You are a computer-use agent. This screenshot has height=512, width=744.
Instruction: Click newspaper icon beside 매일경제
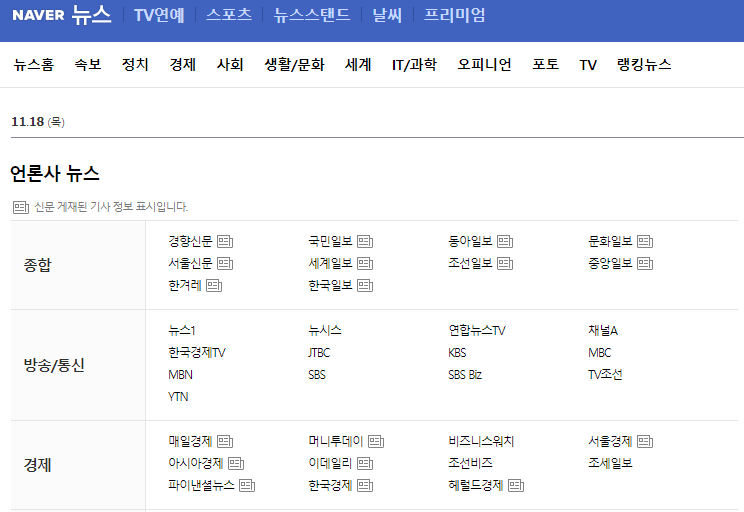click(x=225, y=442)
